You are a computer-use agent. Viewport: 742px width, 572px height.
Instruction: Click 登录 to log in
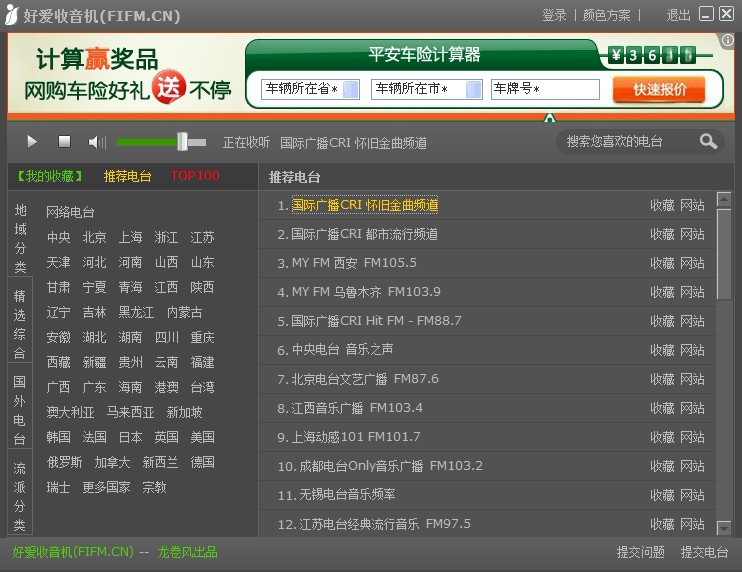[554, 15]
